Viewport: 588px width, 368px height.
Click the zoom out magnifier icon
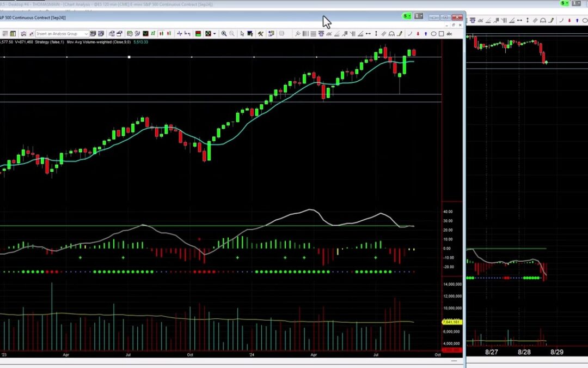(232, 34)
